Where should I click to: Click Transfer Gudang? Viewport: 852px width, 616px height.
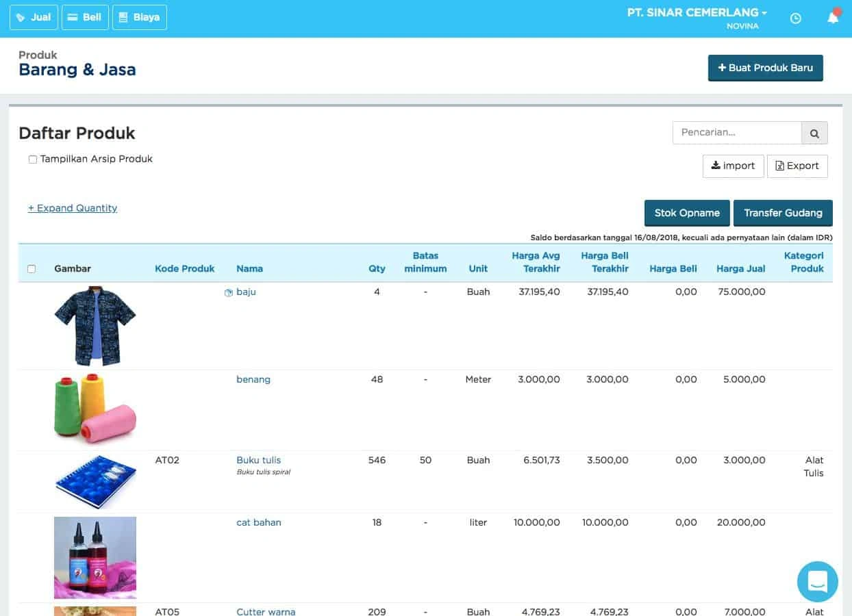coord(783,213)
